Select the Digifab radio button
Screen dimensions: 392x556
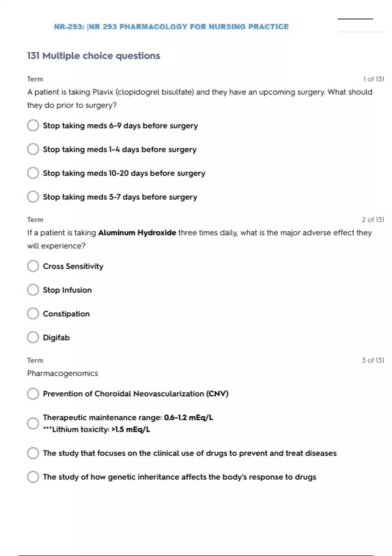point(33,337)
